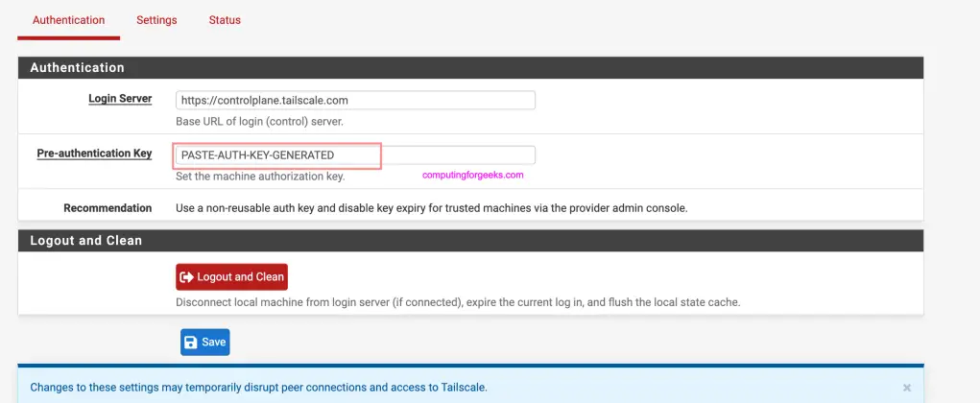The width and height of the screenshot is (980, 403).
Task: Click the Login Server URL field
Action: click(x=355, y=100)
